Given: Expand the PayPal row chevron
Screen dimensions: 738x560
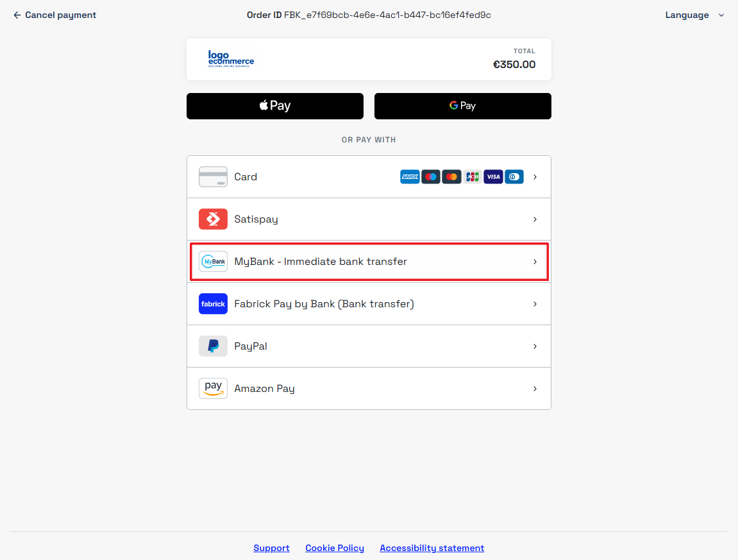Looking at the screenshot, I should (535, 346).
